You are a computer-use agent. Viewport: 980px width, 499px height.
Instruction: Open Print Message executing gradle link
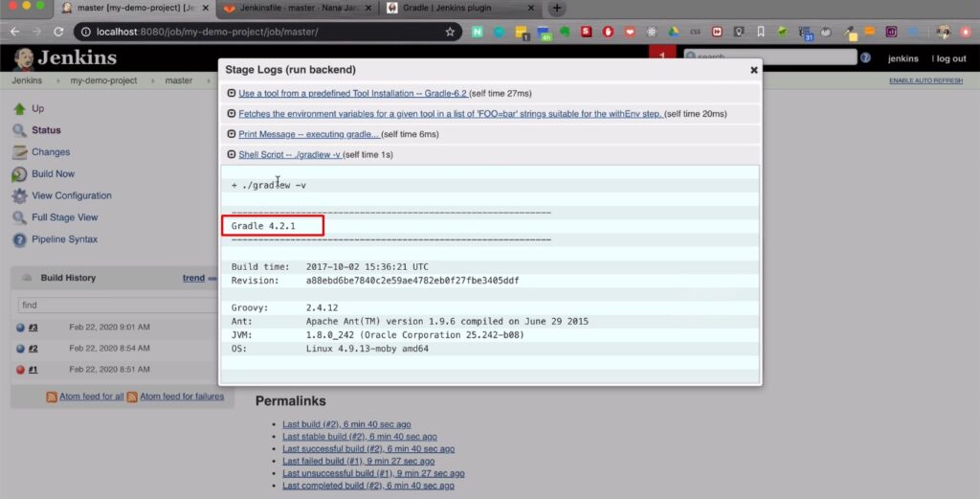[x=308, y=134]
